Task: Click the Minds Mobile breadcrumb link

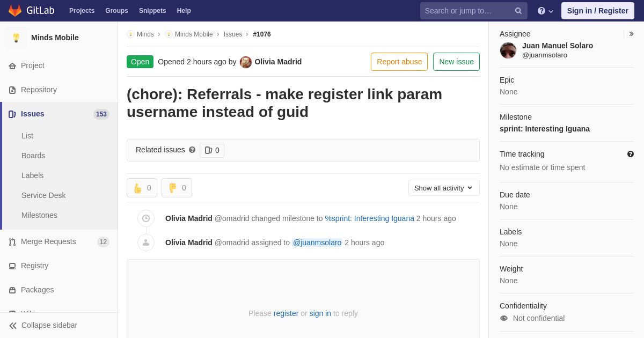Action: coord(194,34)
